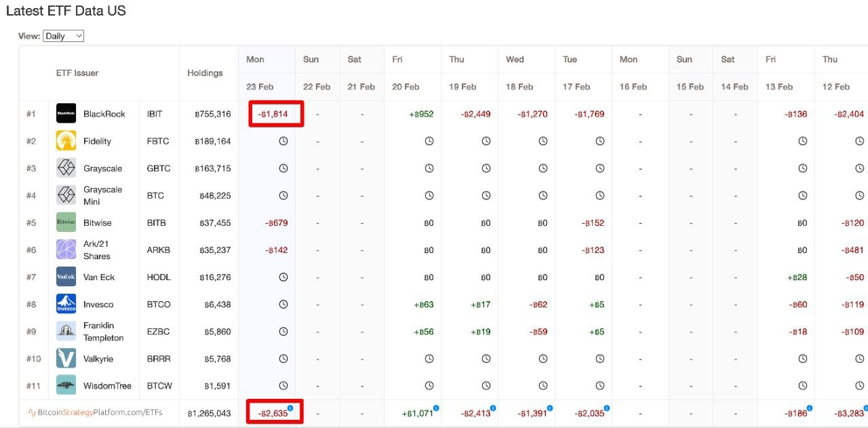The width and height of the screenshot is (868, 428).
Task: Click the Bitwise logo icon
Action: (66, 222)
